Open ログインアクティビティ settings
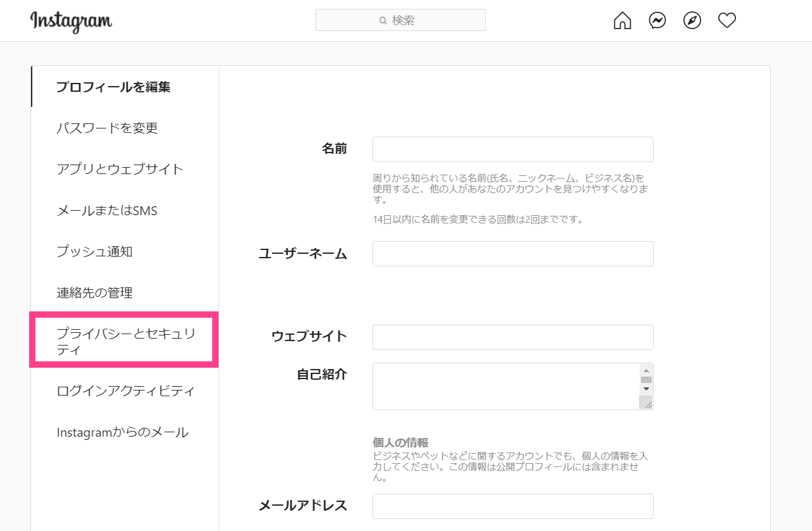 [x=125, y=390]
